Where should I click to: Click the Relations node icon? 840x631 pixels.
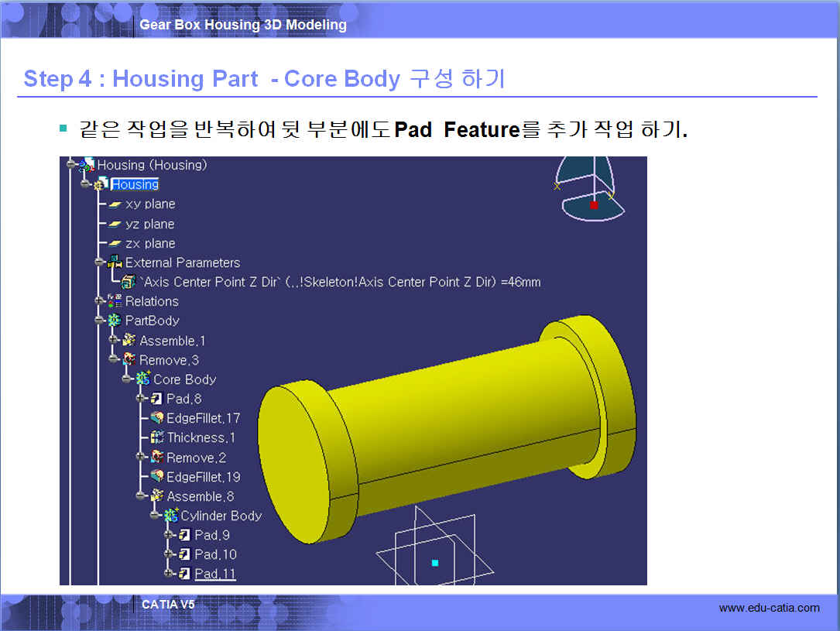pos(115,301)
